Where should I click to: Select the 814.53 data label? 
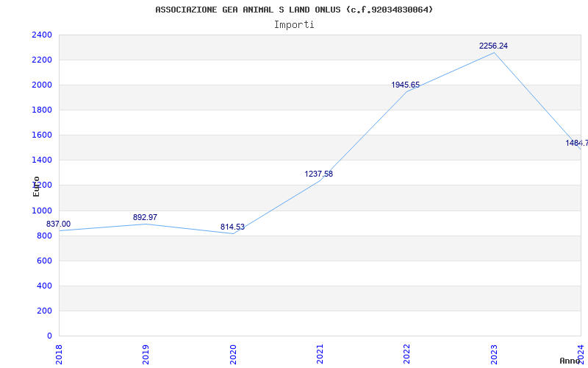coord(232,227)
